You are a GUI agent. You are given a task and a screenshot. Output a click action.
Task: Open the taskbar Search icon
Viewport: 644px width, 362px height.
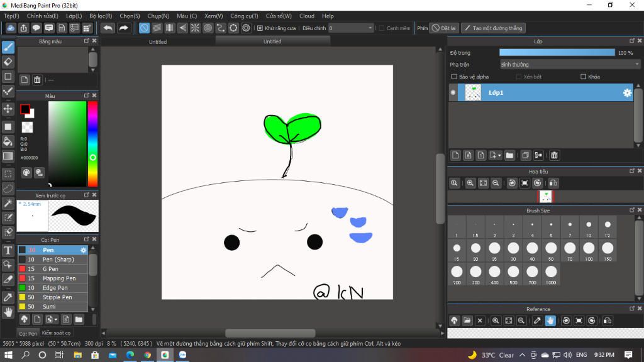pos(25,355)
